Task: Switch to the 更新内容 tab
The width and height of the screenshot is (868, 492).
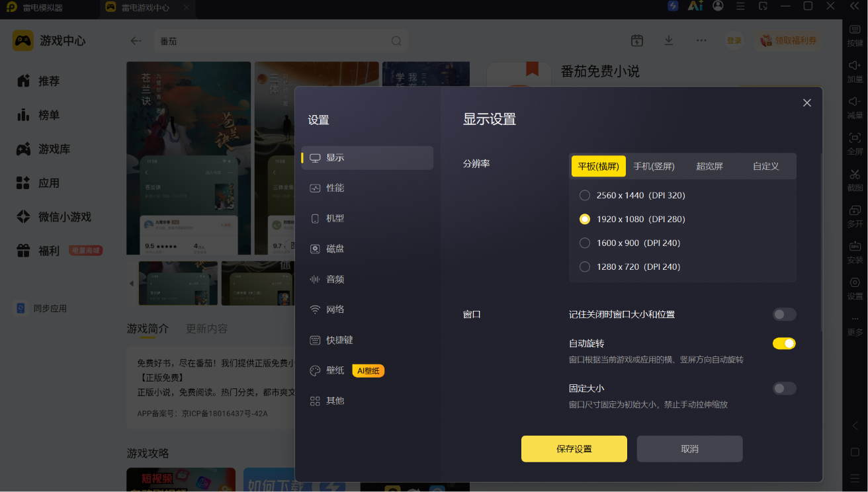Action: point(207,329)
